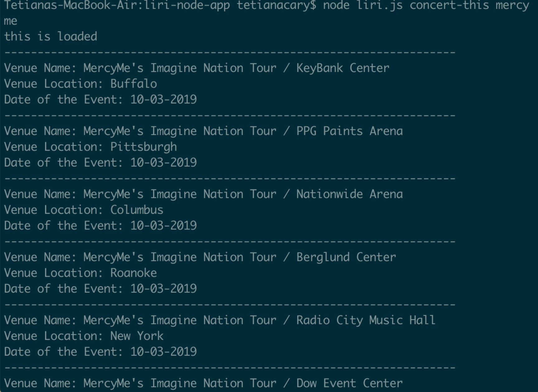Select the PPG Paints Arena venue line
The image size is (538, 392).
[x=203, y=131]
